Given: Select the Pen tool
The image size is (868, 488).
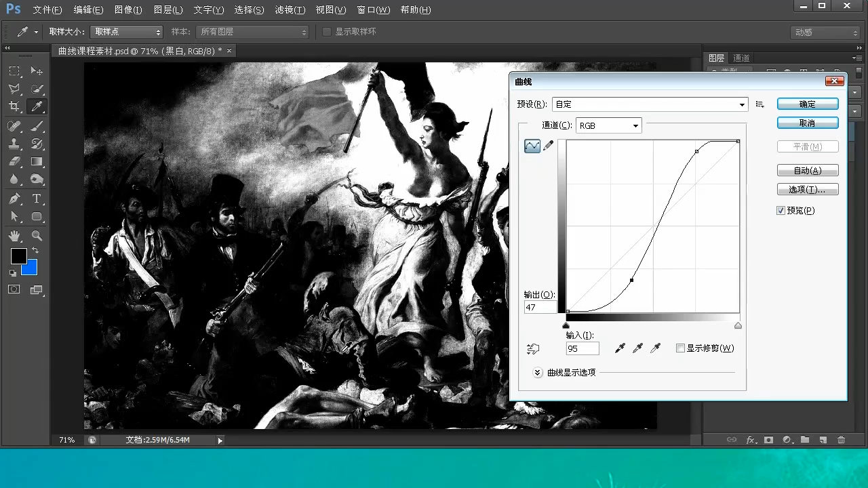Looking at the screenshot, I should [x=14, y=199].
